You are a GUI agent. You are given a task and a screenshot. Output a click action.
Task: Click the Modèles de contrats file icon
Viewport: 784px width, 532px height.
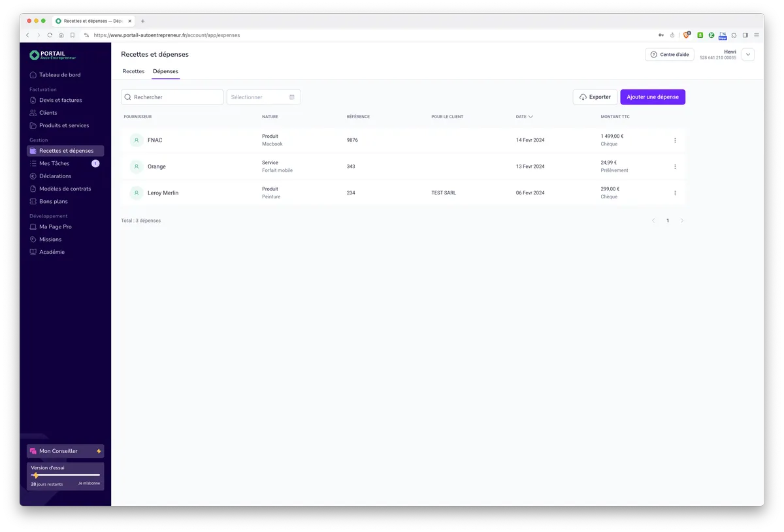tap(33, 189)
